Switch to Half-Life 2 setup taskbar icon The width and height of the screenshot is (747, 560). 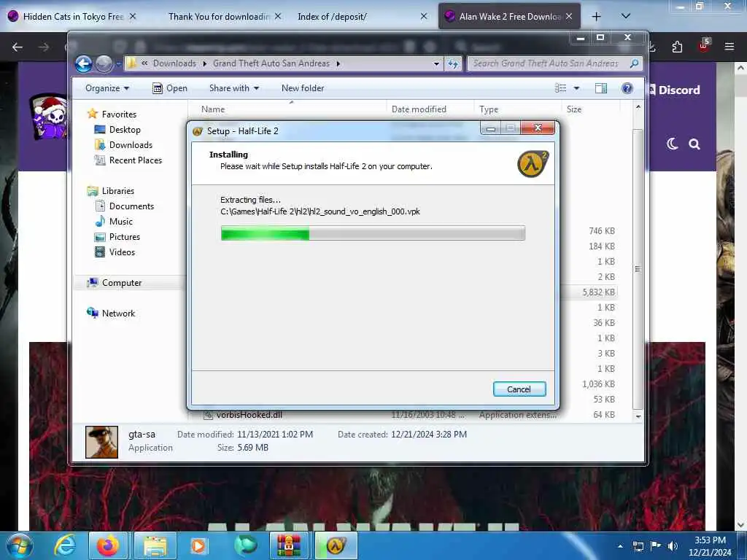coord(336,545)
